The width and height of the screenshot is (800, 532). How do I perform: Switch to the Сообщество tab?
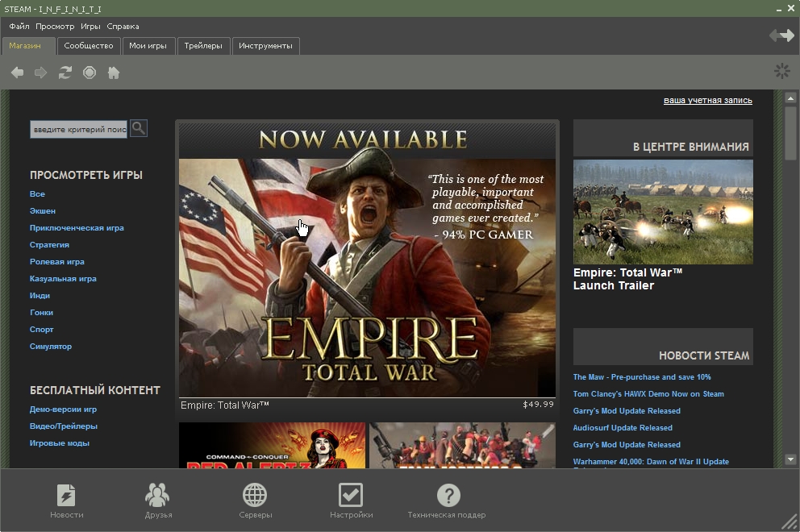tap(89, 45)
